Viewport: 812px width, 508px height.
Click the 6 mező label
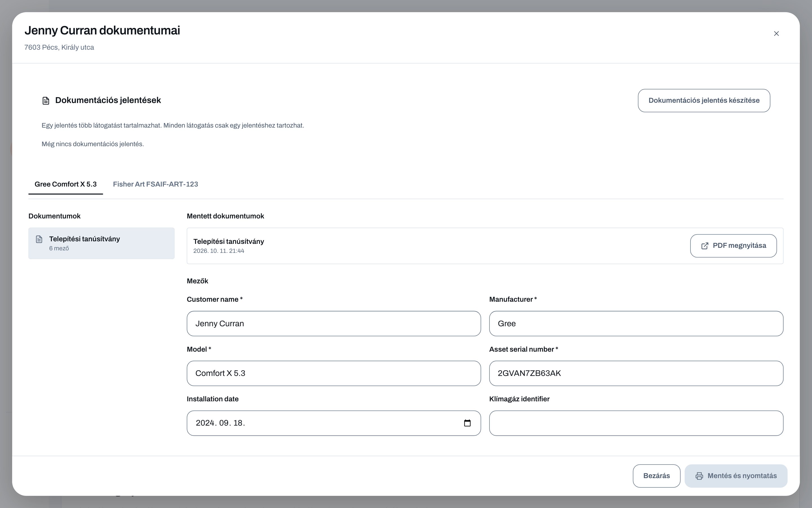(59, 249)
